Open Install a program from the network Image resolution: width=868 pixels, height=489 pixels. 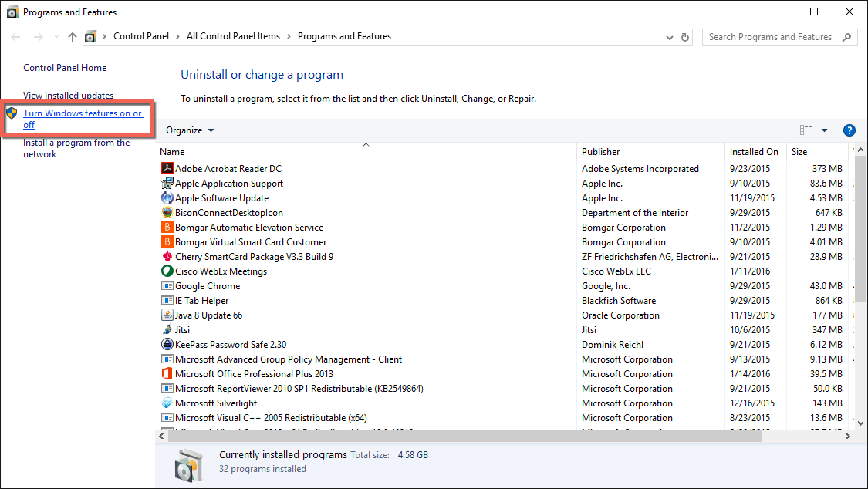click(x=76, y=148)
